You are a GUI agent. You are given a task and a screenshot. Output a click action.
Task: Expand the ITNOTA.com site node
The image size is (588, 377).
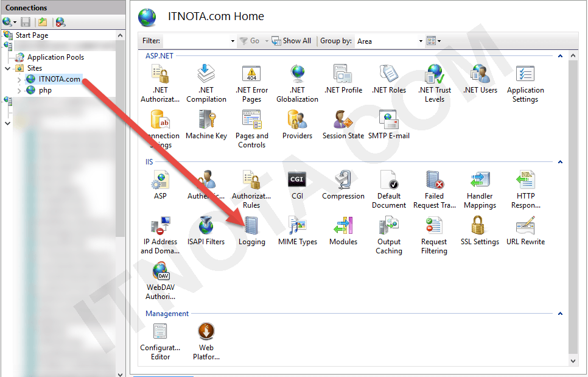[18, 79]
